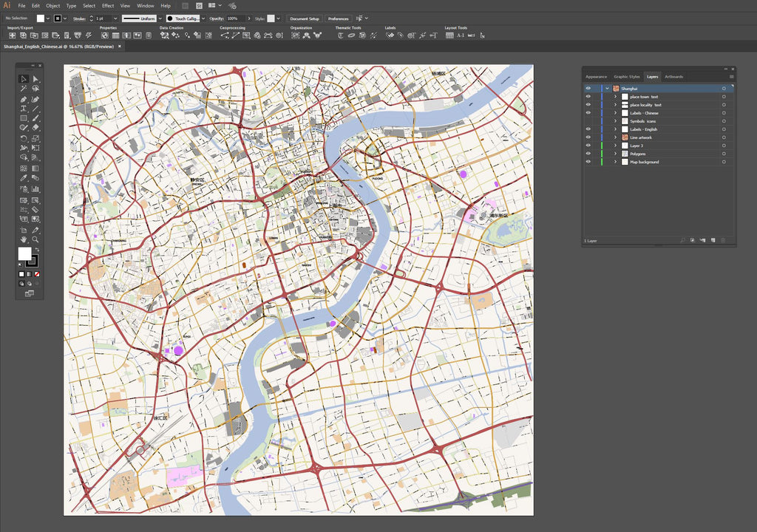The width and height of the screenshot is (757, 532).
Task: Click the target circle of Line artwork layer
Action: tap(723, 137)
